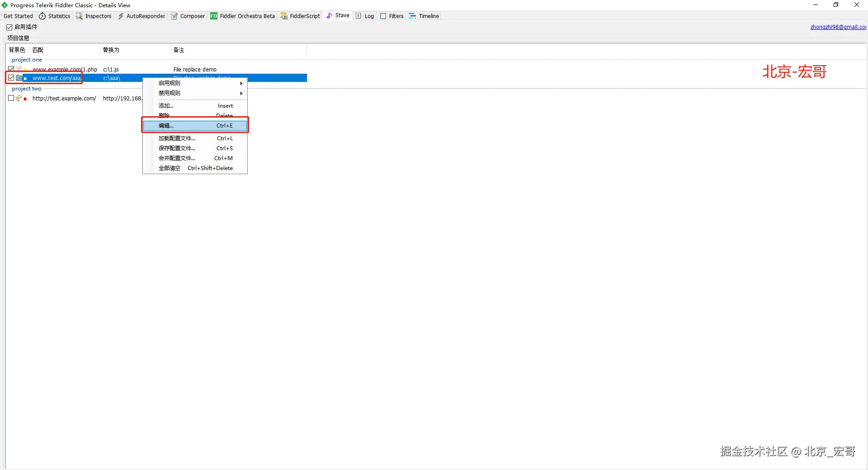The height and width of the screenshot is (470, 868).
Task: Click the file icon of the 1.php rule
Action: click(x=19, y=69)
